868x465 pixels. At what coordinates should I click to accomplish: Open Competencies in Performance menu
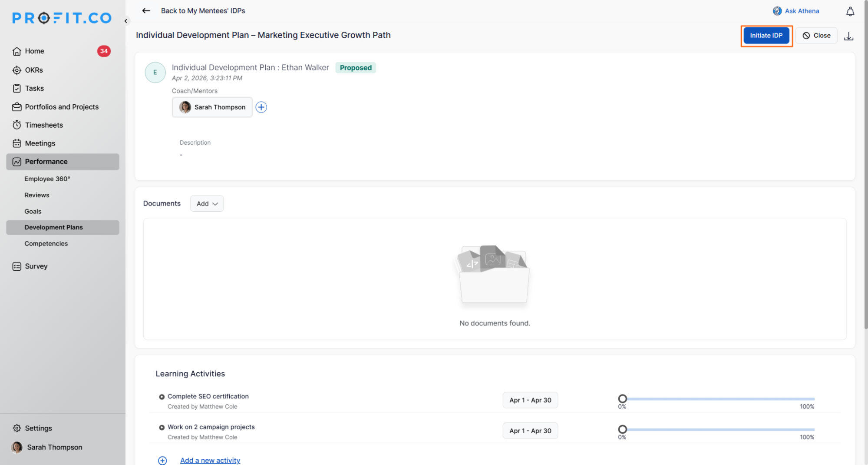[x=46, y=244]
